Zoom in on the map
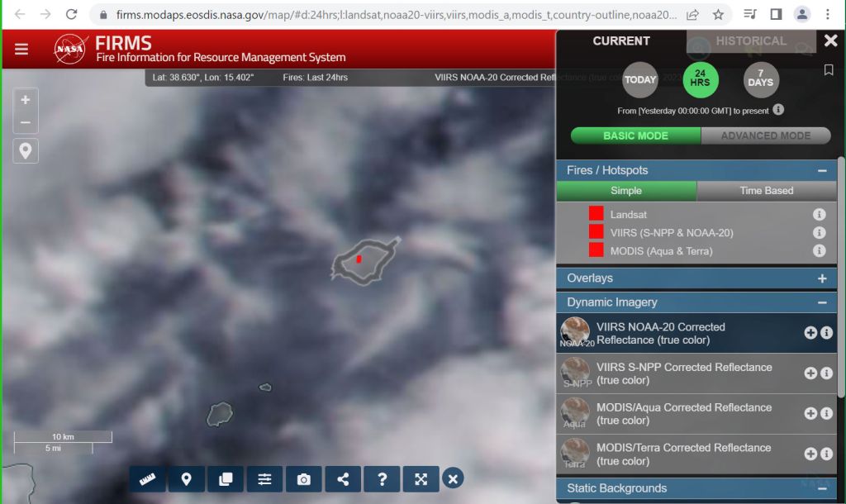Image resolution: width=846 pixels, height=504 pixels. [26, 100]
